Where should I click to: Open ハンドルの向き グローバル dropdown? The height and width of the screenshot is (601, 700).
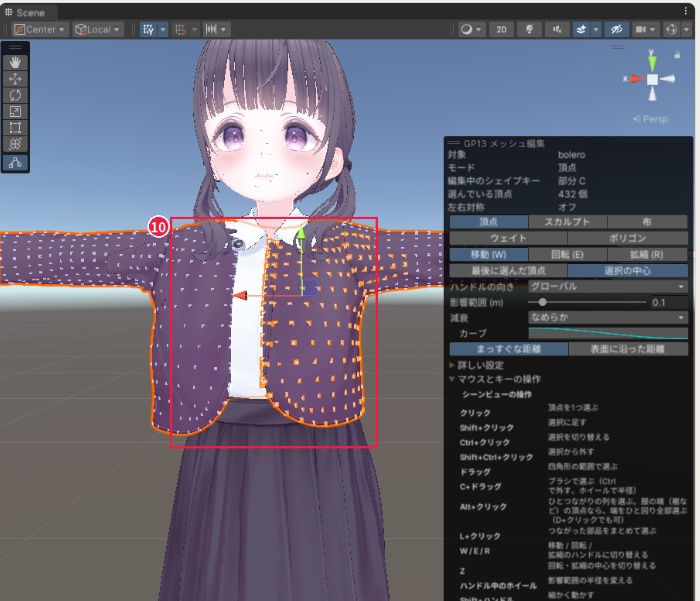pos(608,286)
